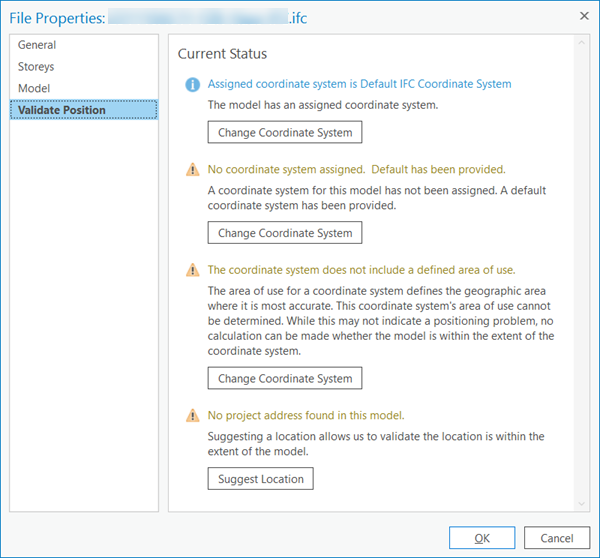Image resolution: width=600 pixels, height=558 pixels.
Task: Click warning icon next to 'No project address found'
Action: pyautogui.click(x=192, y=416)
